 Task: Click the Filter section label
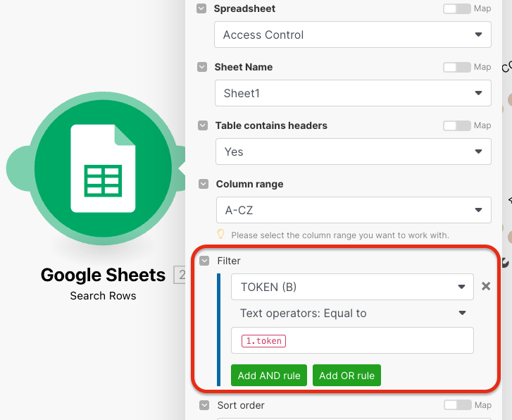[229, 261]
